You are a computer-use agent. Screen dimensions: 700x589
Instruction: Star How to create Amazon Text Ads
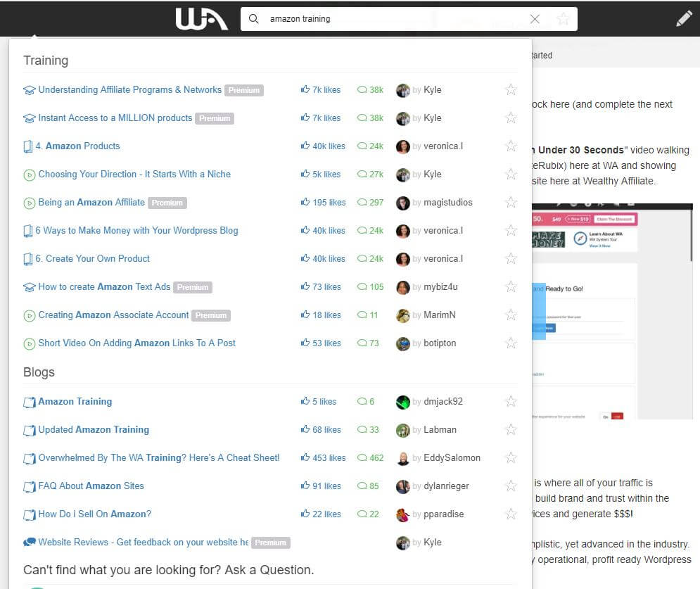511,286
